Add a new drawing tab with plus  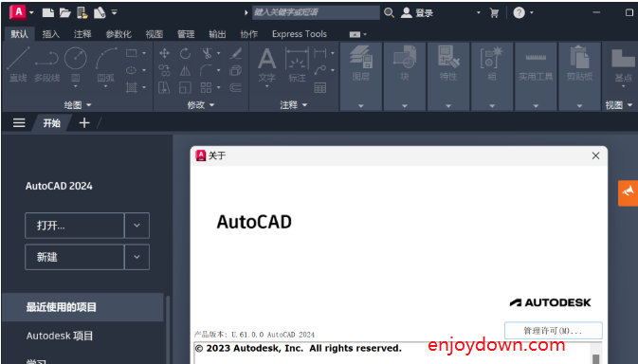pos(84,123)
